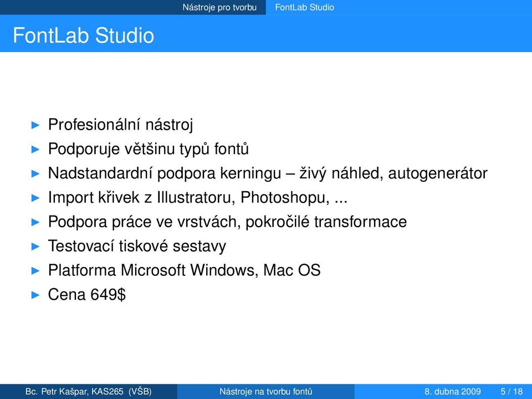Screen dimensions: 532x399
Task: Select the 'FontLab Studio' navigation tab
Action: pyautogui.click(x=304, y=7)
